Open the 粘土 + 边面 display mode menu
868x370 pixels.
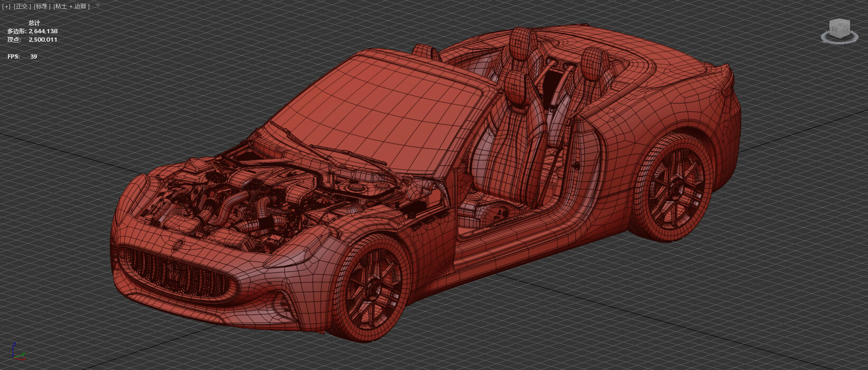(x=72, y=6)
